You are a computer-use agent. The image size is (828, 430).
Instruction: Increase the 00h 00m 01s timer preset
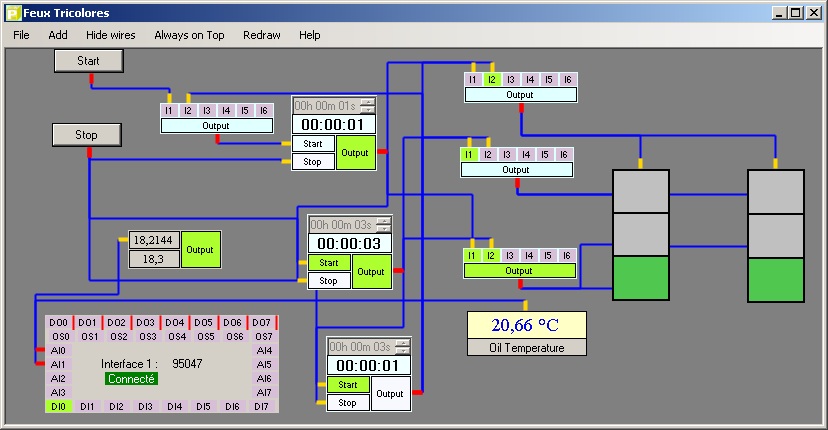368,102
